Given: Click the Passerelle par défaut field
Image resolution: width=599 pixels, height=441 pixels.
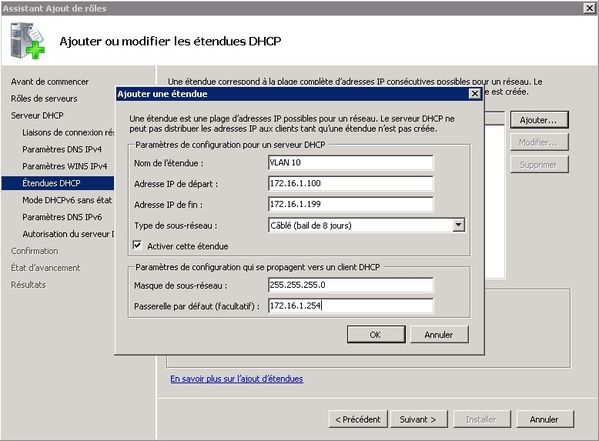Looking at the screenshot, I should pyautogui.click(x=351, y=306).
